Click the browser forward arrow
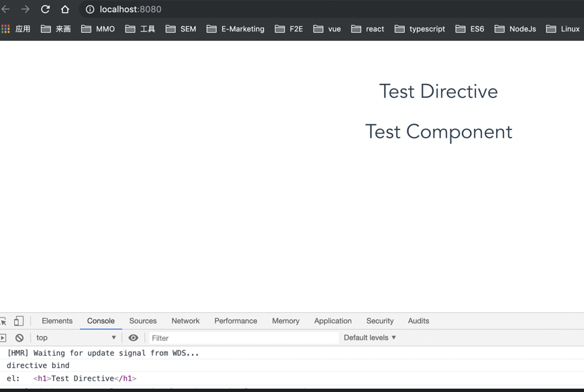Viewport: 584px width, 392px height. 26,9
